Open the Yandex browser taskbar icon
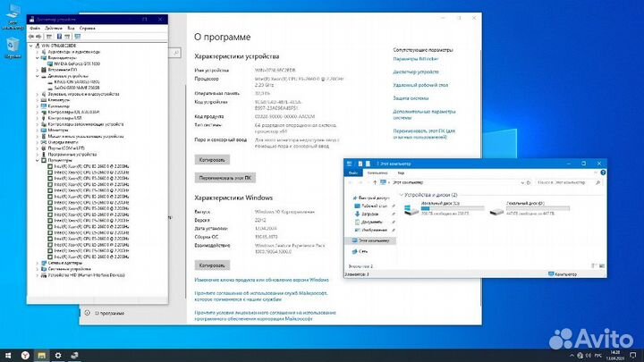644x362 pixels. [x=25, y=356]
